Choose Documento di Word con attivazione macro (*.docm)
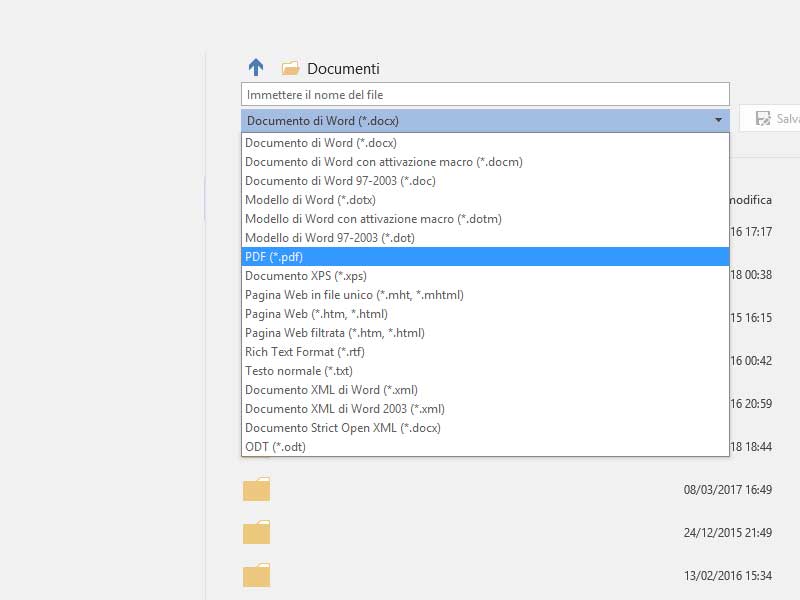This screenshot has height=600, width=800. (x=383, y=162)
